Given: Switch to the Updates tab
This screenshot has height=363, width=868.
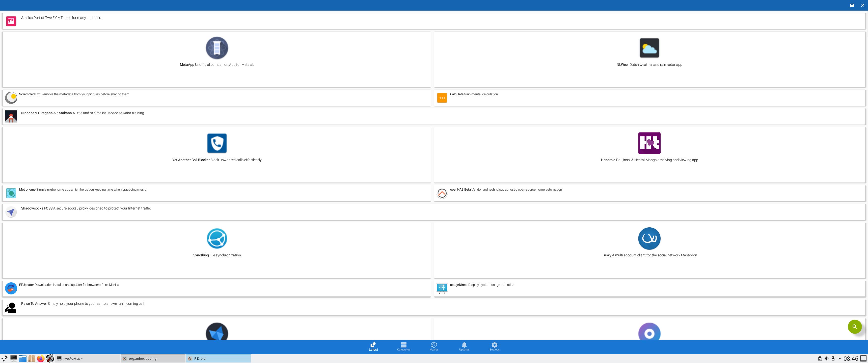Looking at the screenshot, I should (464, 347).
